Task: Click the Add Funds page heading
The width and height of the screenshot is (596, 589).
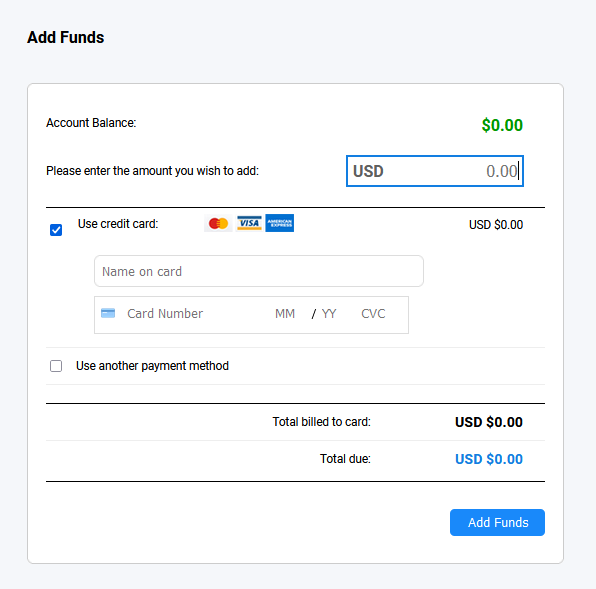Action: (65, 37)
